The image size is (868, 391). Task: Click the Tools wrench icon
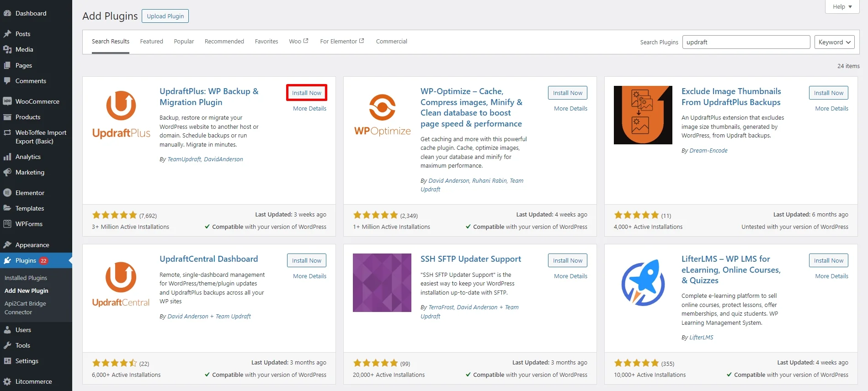(7, 345)
